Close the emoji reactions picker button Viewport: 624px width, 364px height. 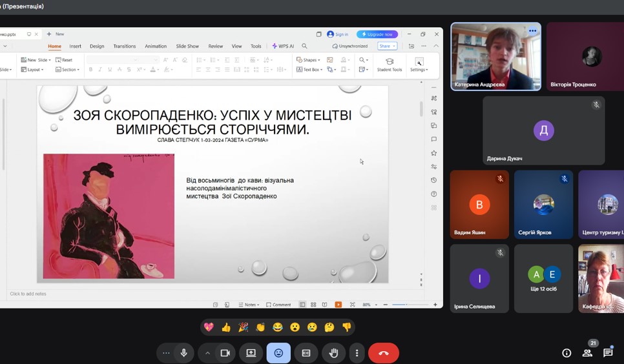[278, 353]
